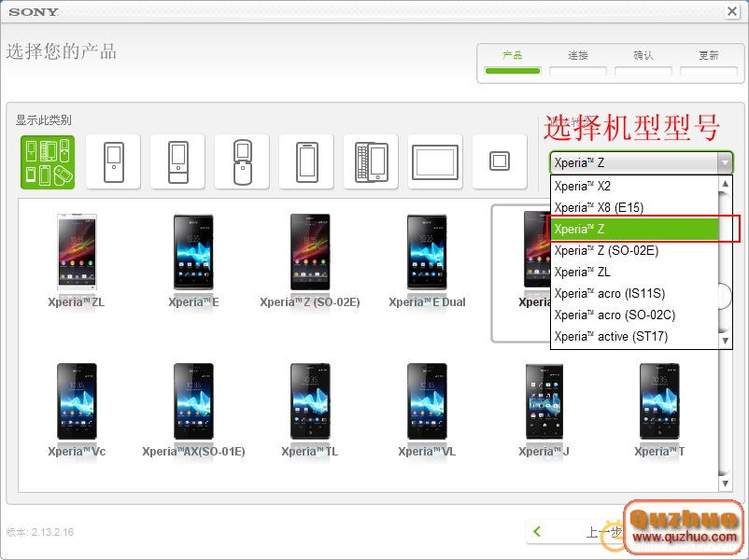Screen dimensions: 749x560
Task: Click the 连接 step tab
Action: point(577,62)
